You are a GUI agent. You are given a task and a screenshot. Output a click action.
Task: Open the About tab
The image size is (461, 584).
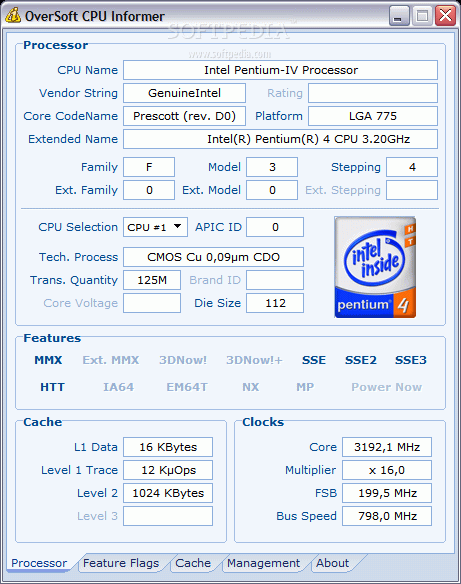click(x=333, y=563)
